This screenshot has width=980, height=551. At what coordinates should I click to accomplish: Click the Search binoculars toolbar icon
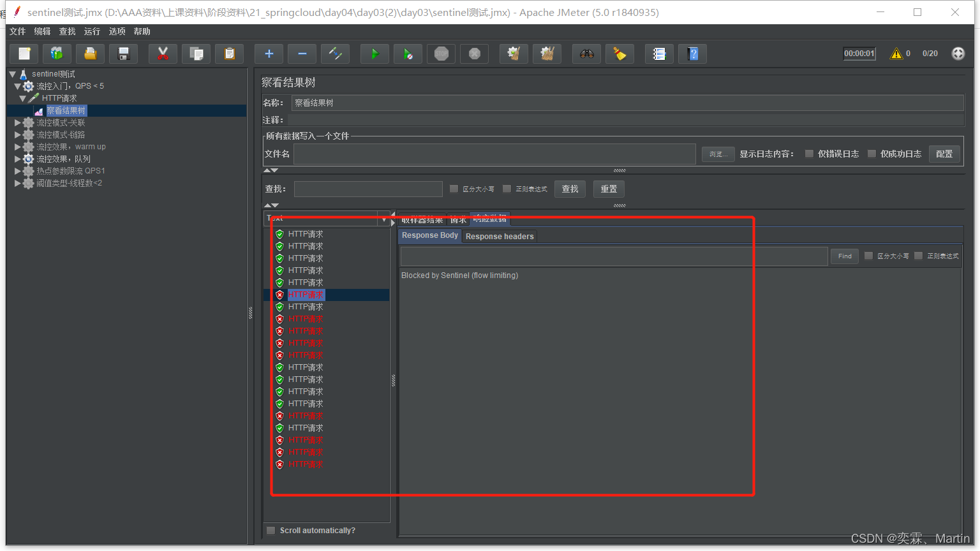pos(586,54)
